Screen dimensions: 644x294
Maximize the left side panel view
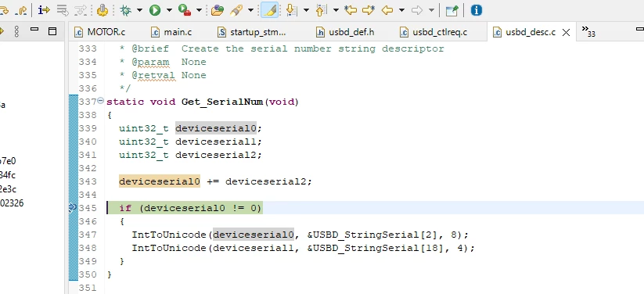52,31
